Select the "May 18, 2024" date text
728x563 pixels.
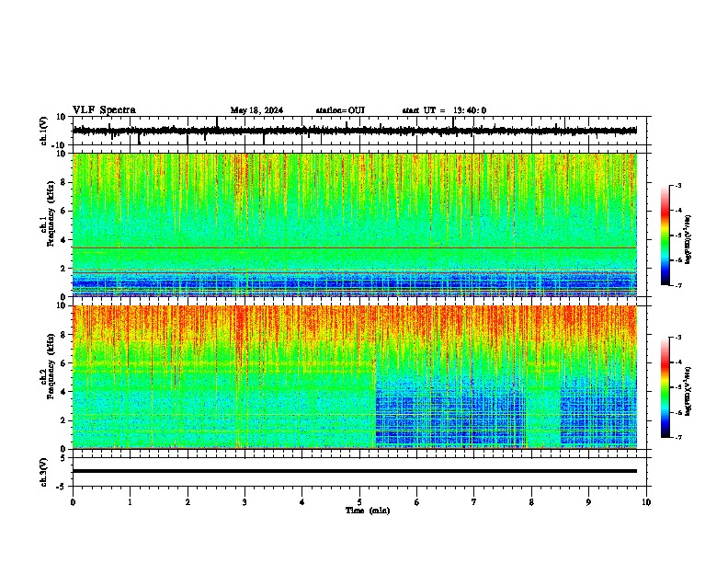click(256, 110)
